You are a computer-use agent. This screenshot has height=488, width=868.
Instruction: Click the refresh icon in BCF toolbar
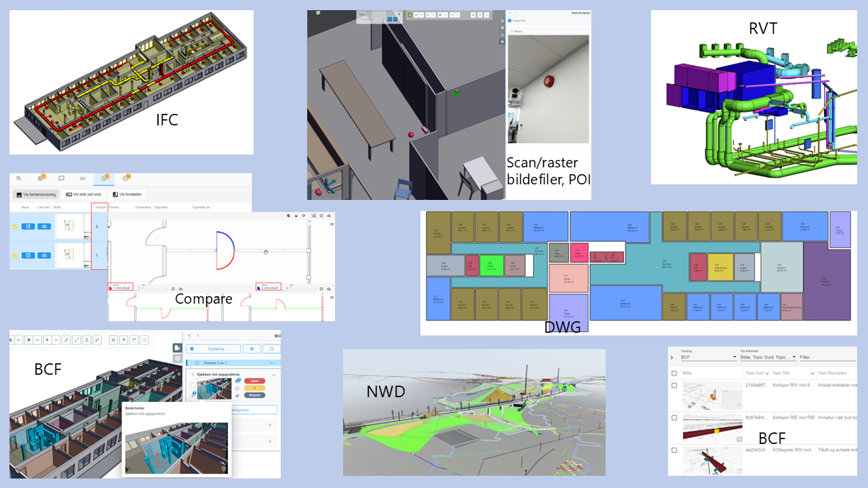point(134,340)
